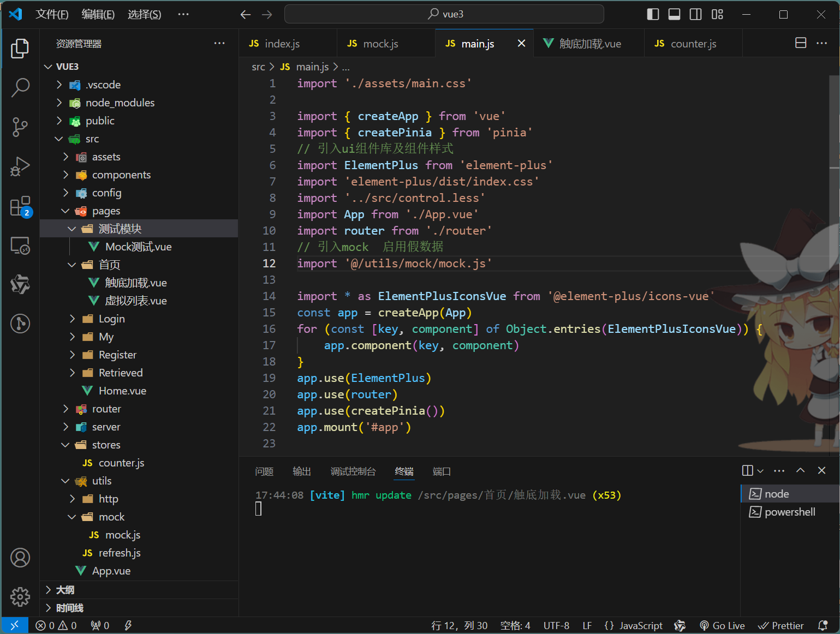Collapse the stores folder

pyautogui.click(x=106, y=445)
